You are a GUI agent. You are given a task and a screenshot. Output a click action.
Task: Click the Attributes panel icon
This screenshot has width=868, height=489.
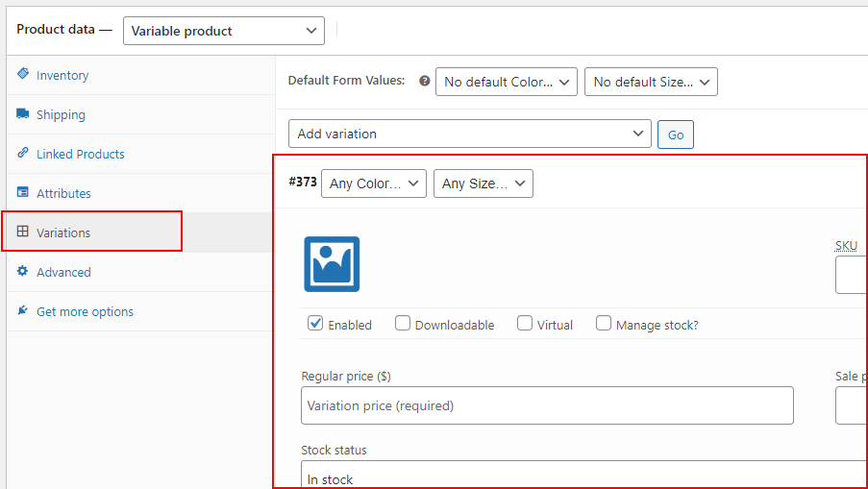coord(23,192)
